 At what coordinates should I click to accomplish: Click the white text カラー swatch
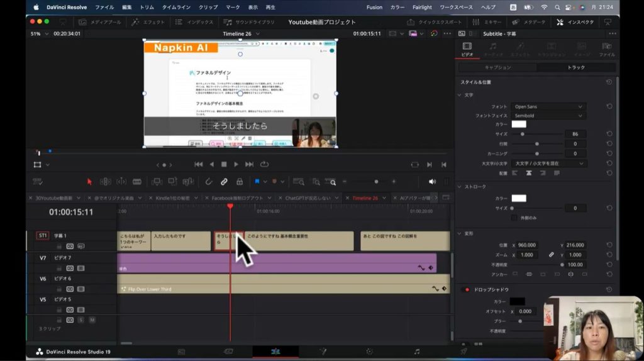(x=519, y=125)
